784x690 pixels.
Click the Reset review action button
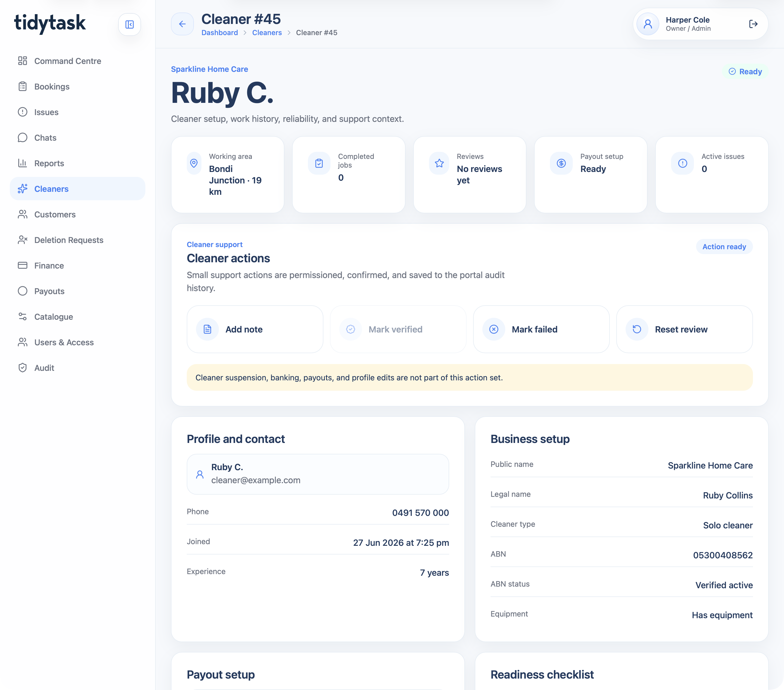point(684,329)
